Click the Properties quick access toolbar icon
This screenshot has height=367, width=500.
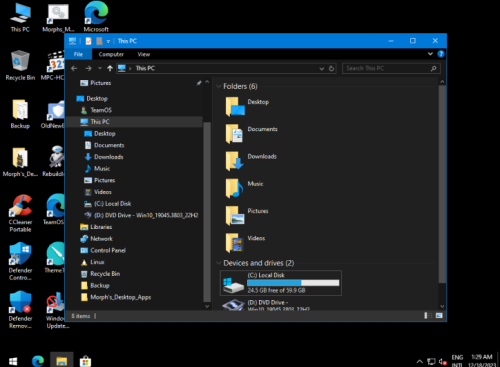(x=88, y=41)
